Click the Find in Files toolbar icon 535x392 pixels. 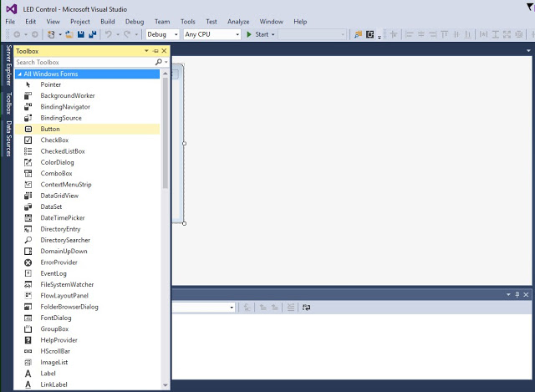point(358,34)
